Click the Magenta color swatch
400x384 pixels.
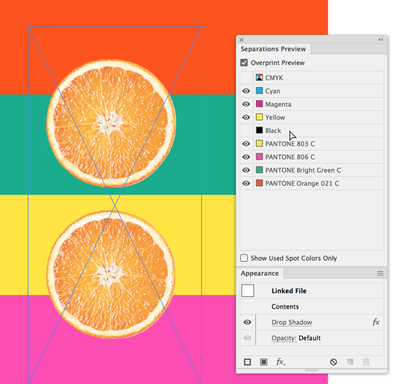259,104
